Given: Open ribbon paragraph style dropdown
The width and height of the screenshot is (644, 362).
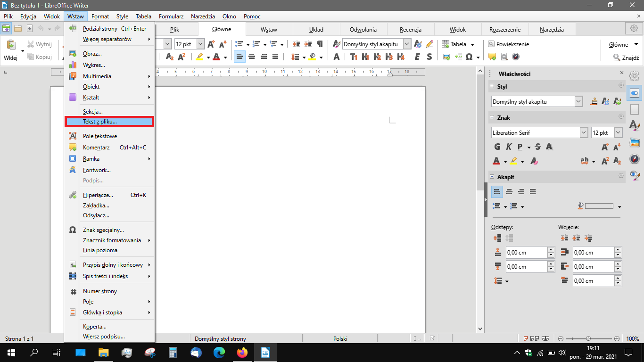Looking at the screenshot, I should click(406, 44).
